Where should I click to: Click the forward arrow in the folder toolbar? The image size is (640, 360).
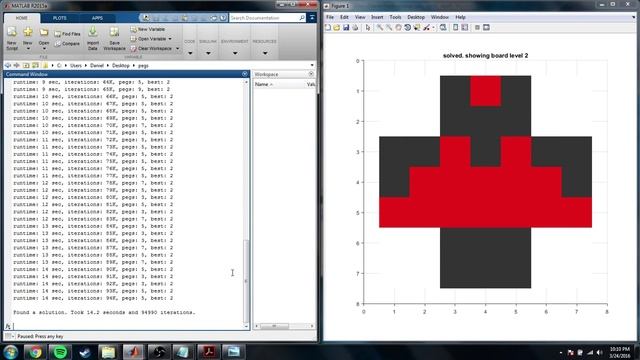tap(17, 65)
